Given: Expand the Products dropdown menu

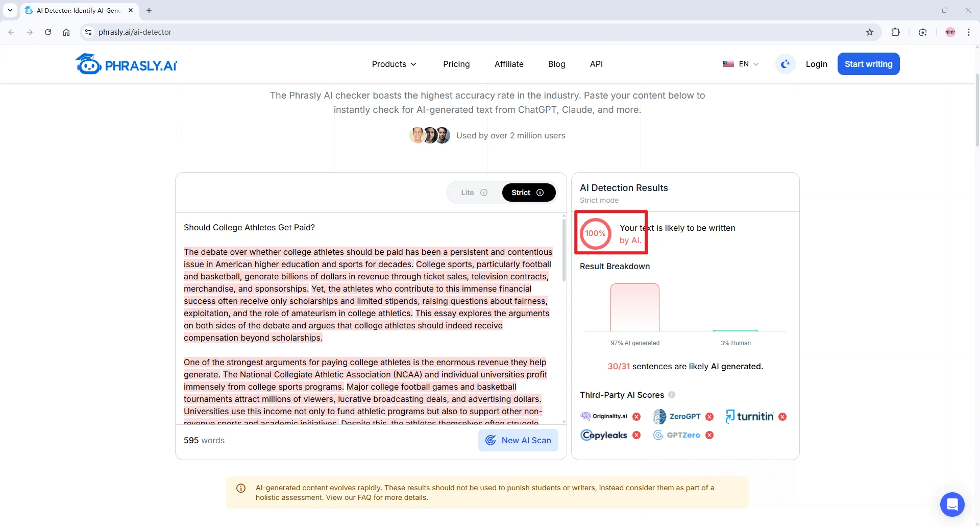Looking at the screenshot, I should tap(394, 64).
